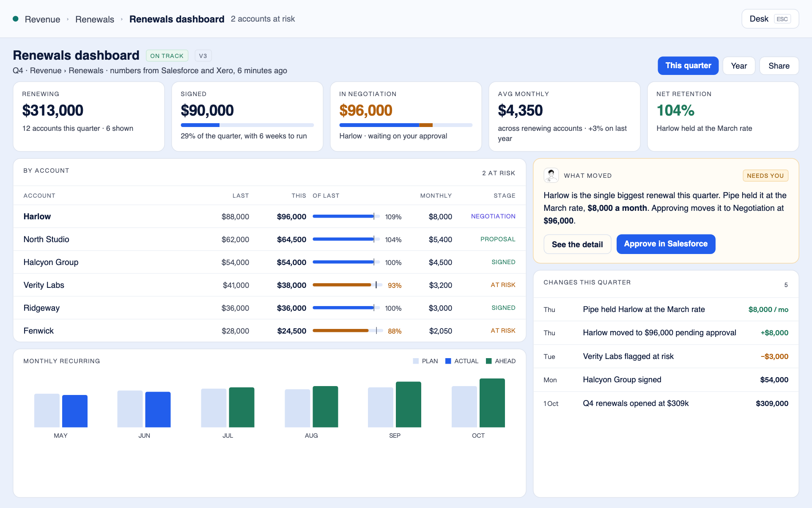Screen dimensions: 812x508
Task: Click AT RISK stage on Fenwick row
Action: 503,331
